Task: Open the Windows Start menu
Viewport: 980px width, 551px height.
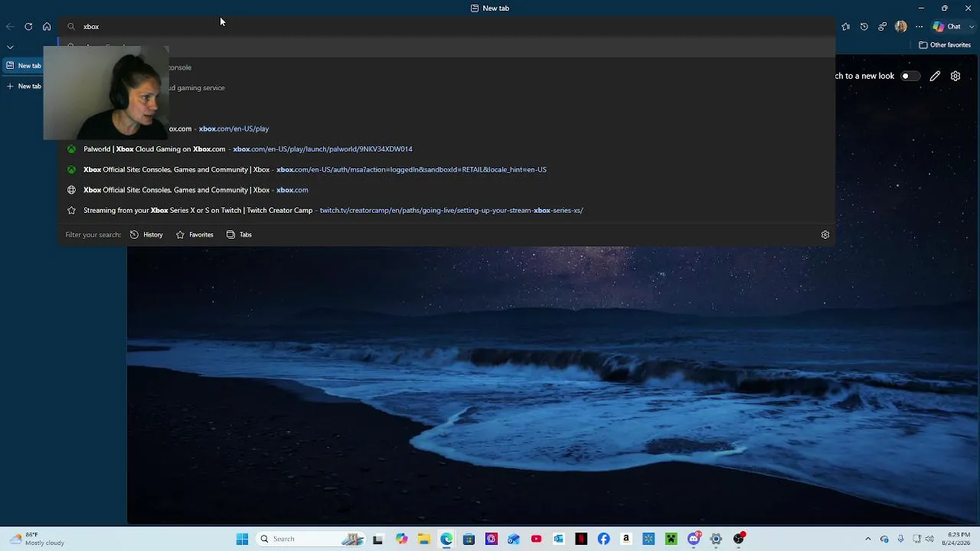Action: click(242, 539)
